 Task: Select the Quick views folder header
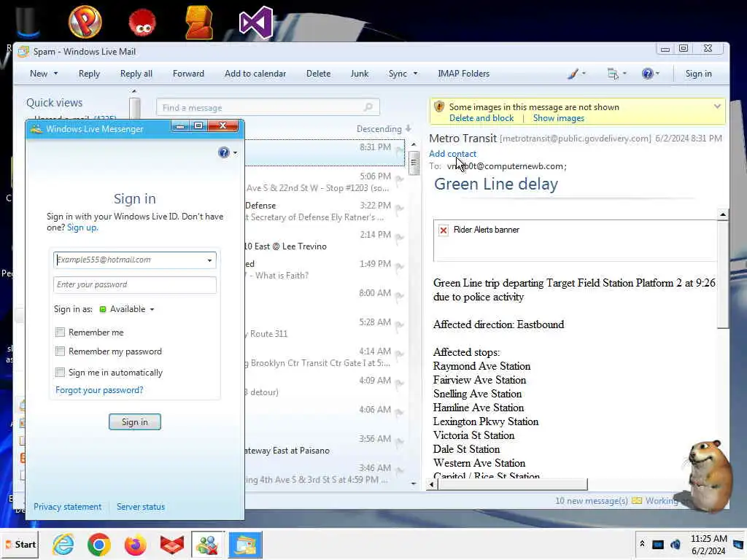(54, 102)
